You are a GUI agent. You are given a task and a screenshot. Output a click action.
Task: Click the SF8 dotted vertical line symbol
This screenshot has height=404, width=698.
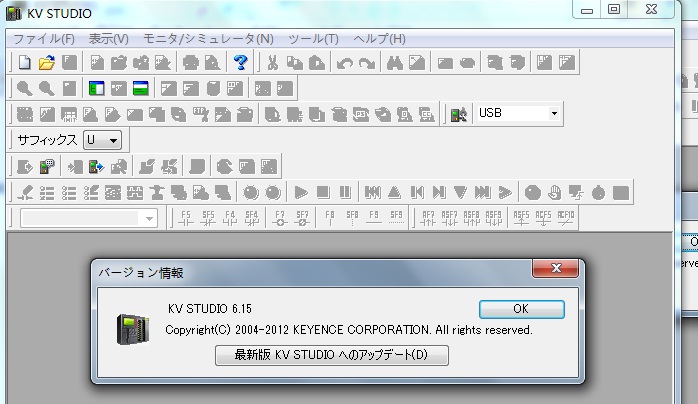click(x=352, y=218)
